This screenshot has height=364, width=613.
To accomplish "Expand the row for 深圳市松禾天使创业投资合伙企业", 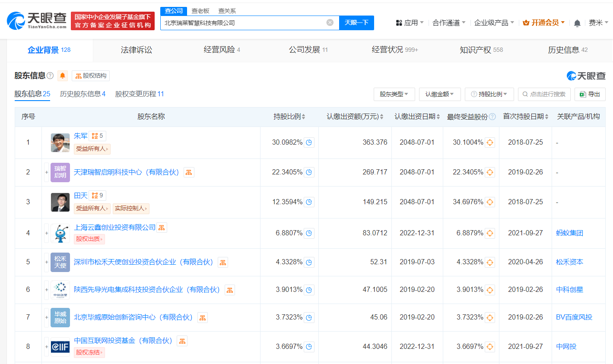I will click(46, 262).
